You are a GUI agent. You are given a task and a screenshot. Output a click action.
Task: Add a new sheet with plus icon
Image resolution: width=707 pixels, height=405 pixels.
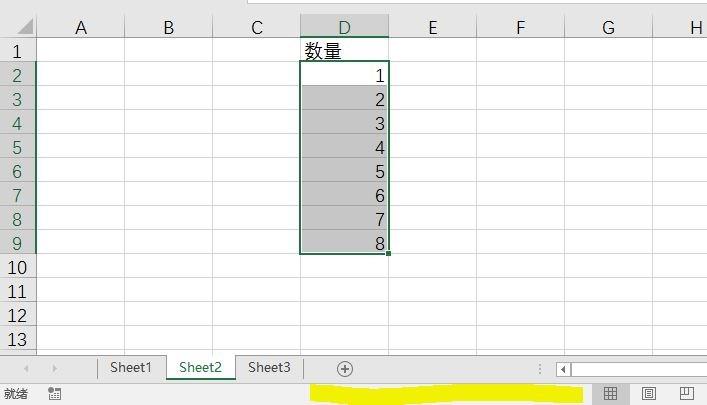(x=345, y=368)
